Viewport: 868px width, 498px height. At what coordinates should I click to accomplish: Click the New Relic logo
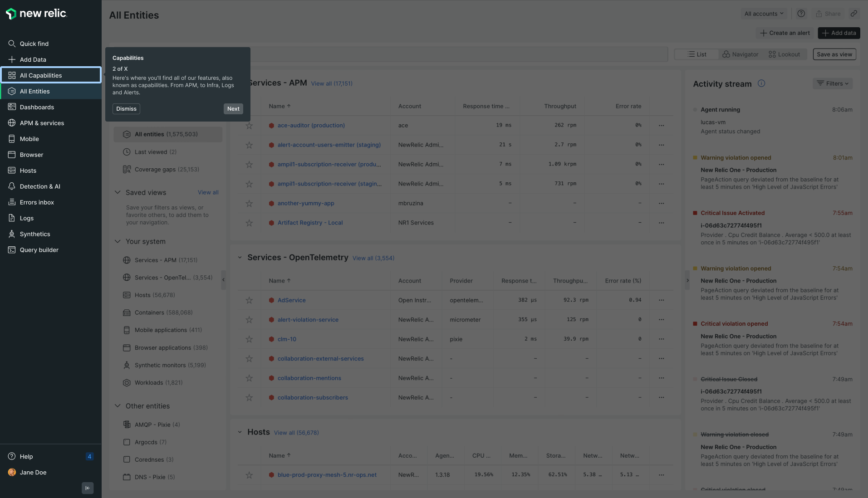tap(36, 14)
